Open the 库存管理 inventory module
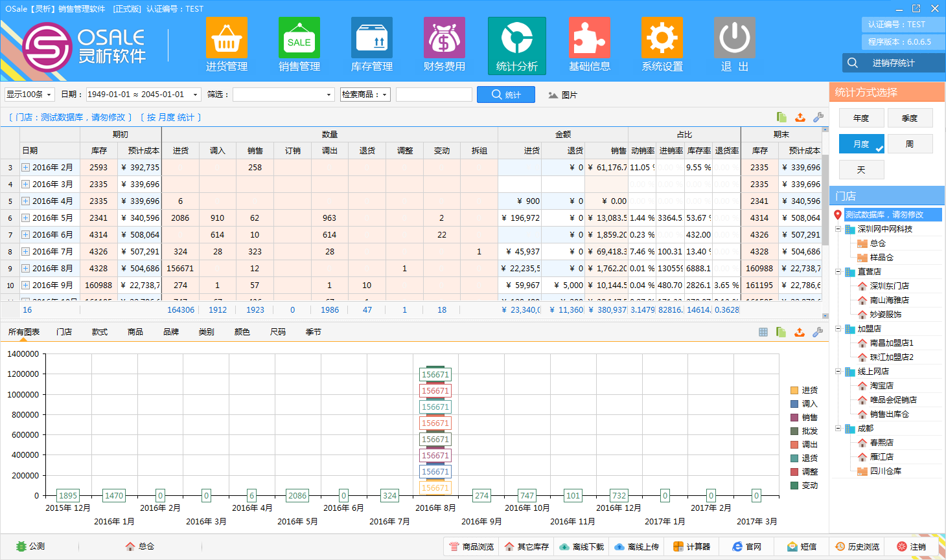 371,45
